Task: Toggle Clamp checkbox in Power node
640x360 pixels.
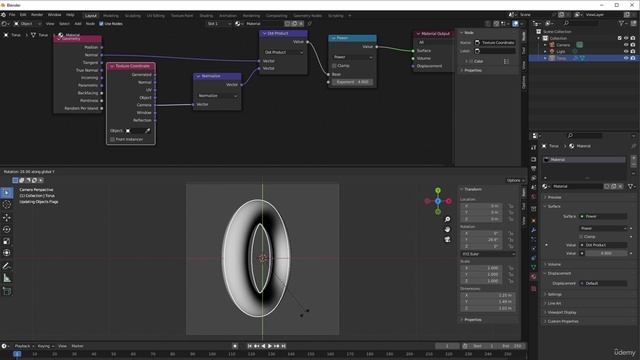Action: coord(334,66)
